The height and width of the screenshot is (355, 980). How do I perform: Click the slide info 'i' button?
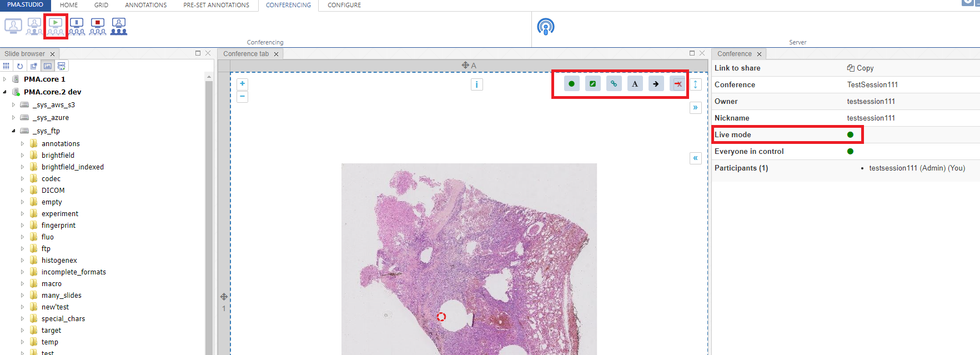(x=476, y=84)
